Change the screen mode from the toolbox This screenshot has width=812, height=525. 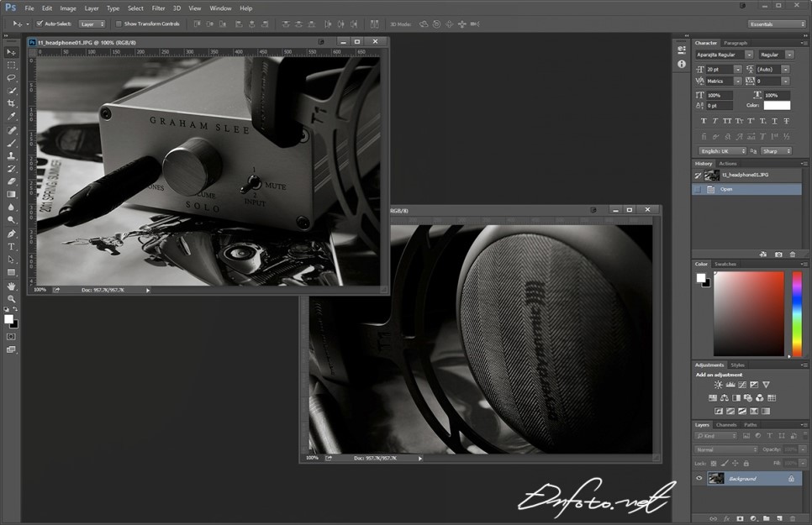pos(11,349)
